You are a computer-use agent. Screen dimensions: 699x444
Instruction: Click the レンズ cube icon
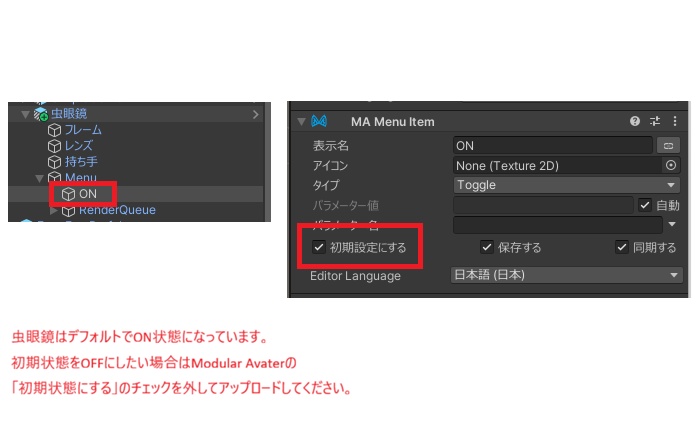click(54, 146)
